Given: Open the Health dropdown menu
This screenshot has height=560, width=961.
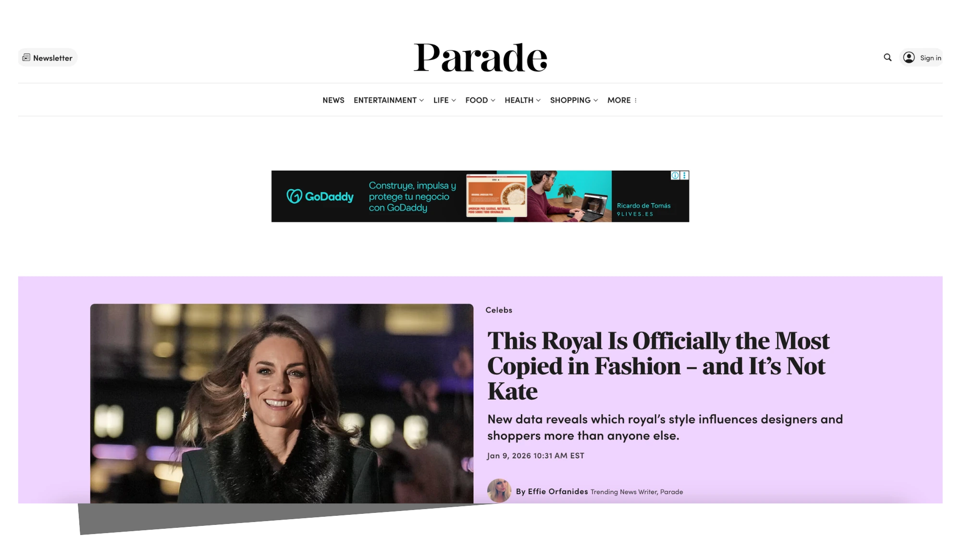Looking at the screenshot, I should point(522,100).
